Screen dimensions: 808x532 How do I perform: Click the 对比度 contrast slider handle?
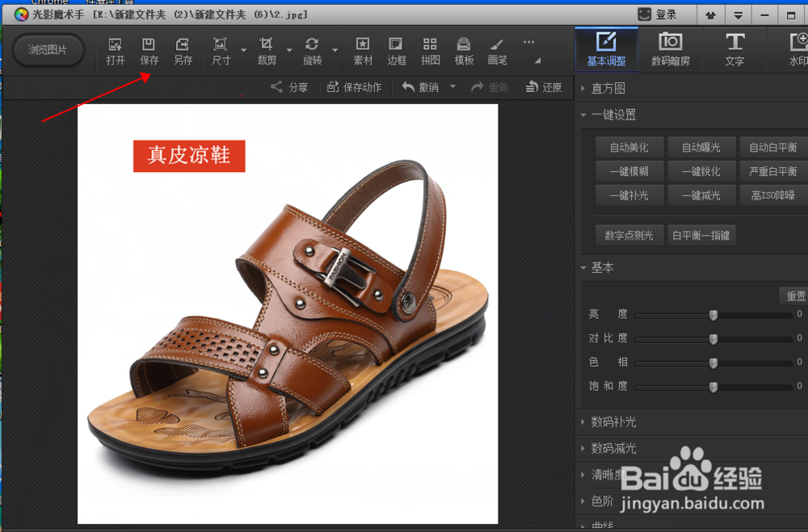tap(713, 339)
